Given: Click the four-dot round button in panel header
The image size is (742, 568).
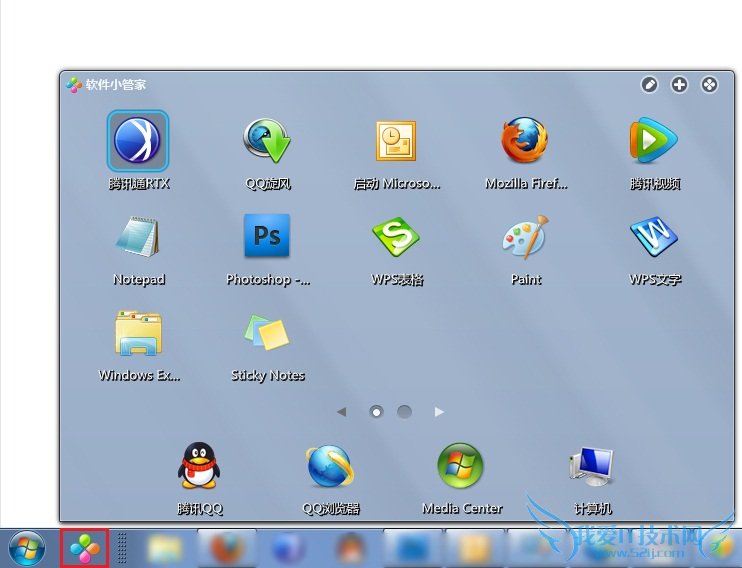Looking at the screenshot, I should click(x=709, y=85).
